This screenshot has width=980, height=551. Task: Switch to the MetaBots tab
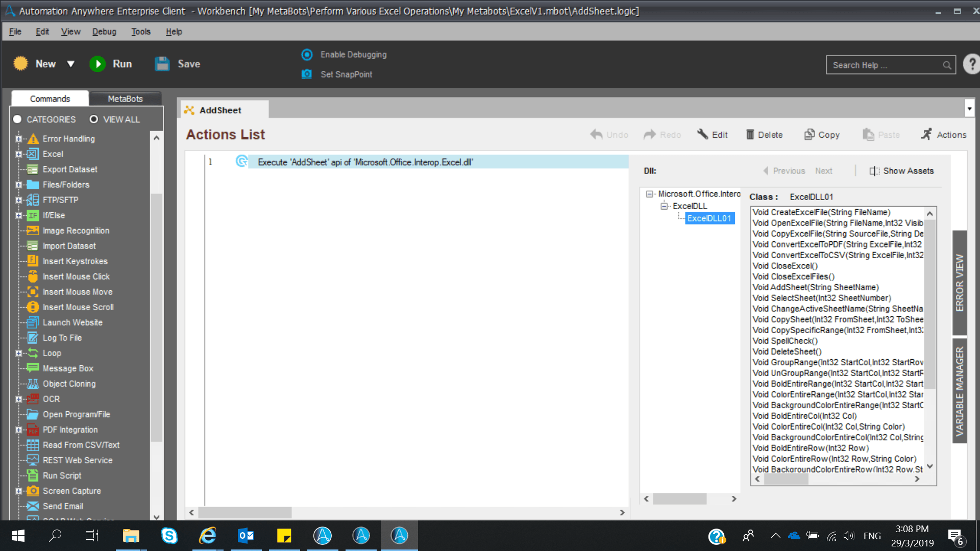point(125,98)
